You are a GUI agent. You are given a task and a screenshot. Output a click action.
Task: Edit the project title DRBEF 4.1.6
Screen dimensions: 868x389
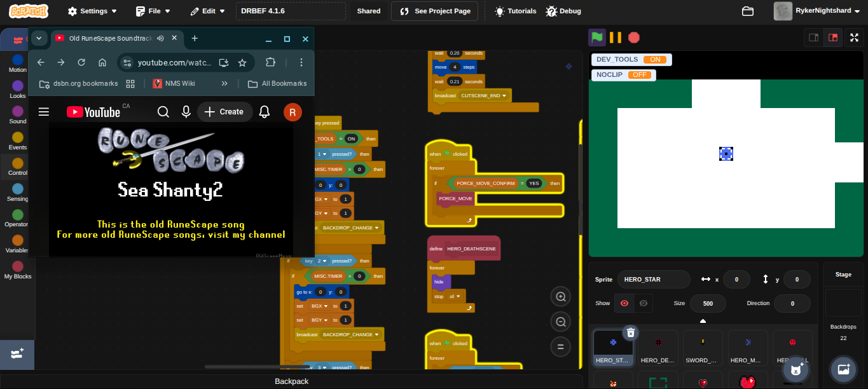[x=291, y=11]
